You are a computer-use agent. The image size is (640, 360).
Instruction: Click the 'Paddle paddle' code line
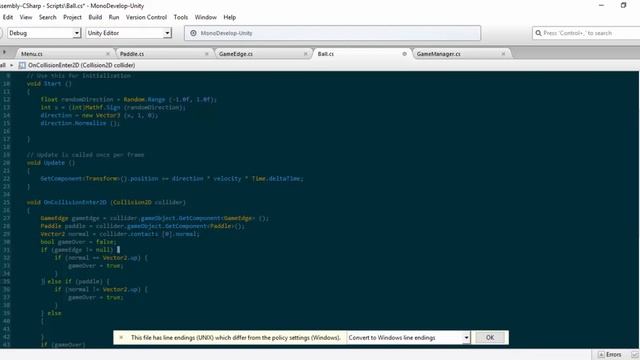(x=142, y=226)
